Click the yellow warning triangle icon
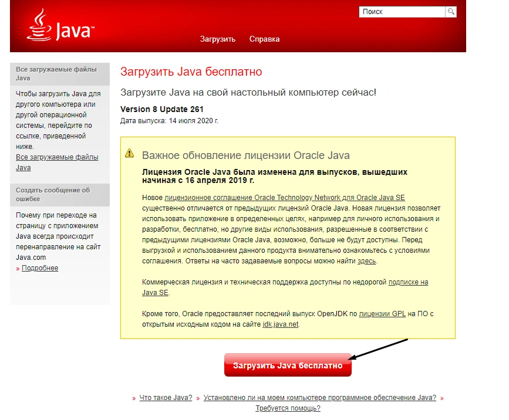The image size is (509, 420). pyautogui.click(x=130, y=153)
